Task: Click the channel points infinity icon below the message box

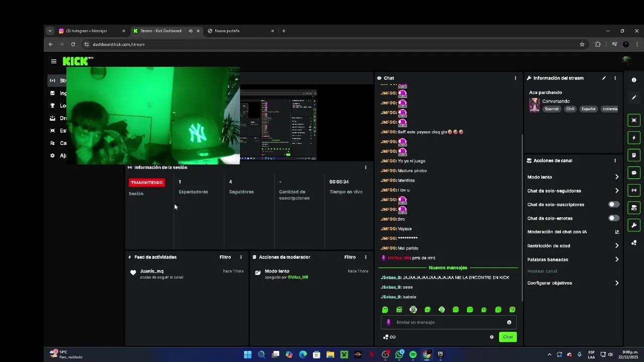Action: (x=389, y=337)
